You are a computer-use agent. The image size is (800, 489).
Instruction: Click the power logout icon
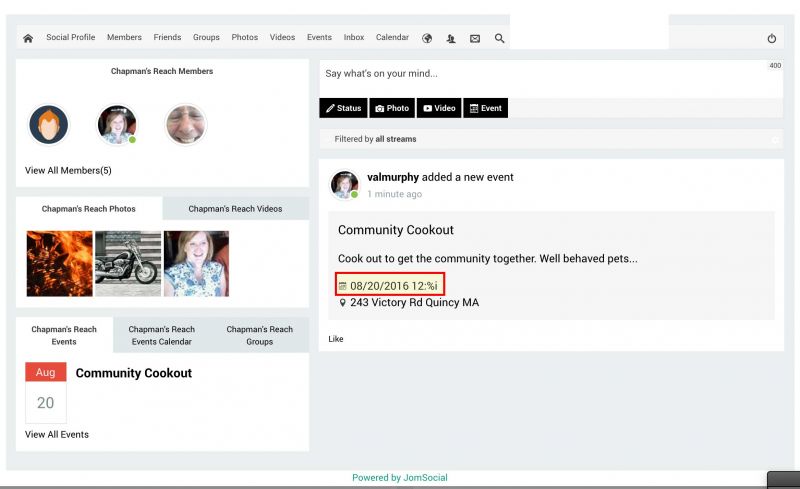(771, 38)
